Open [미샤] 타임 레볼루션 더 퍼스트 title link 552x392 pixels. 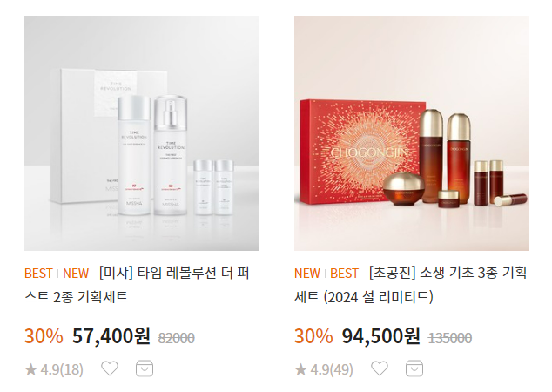137,285
